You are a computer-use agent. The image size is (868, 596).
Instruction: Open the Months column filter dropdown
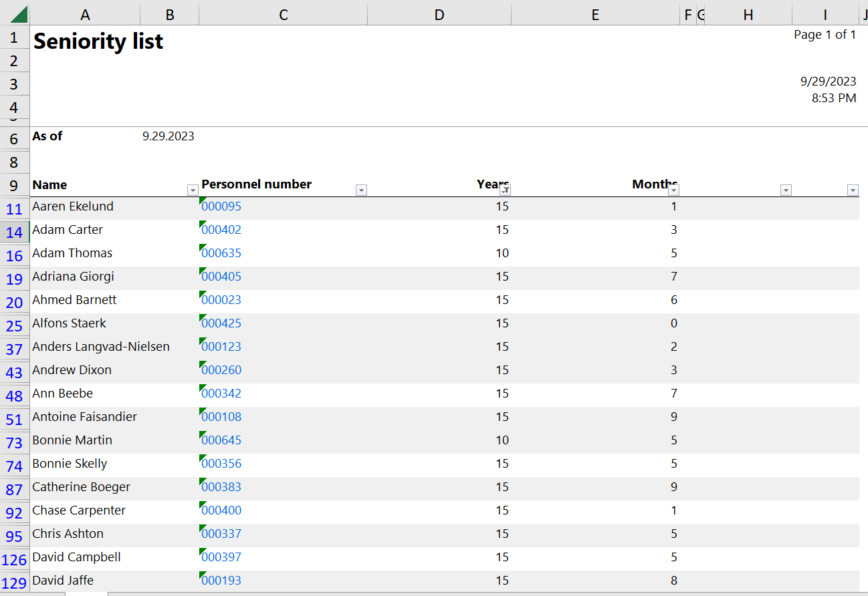(673, 190)
